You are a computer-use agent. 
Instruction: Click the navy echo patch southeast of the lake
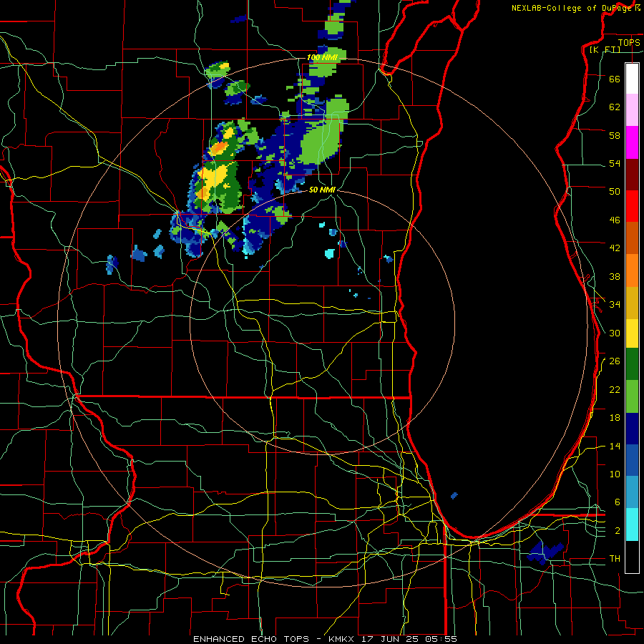coord(545,552)
